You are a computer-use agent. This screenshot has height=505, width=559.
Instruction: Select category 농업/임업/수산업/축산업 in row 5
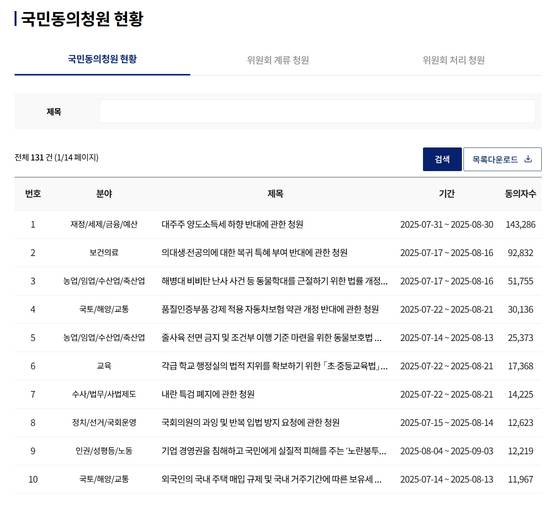coord(104,337)
